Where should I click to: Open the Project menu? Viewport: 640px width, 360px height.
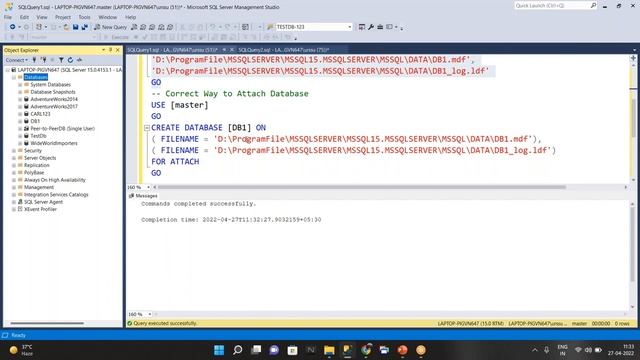(63, 17)
